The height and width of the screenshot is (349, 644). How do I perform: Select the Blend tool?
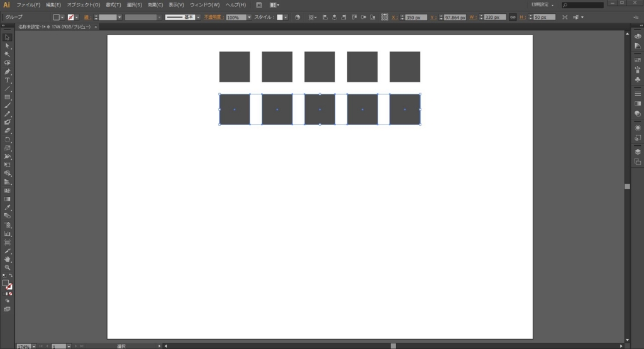(x=7, y=216)
